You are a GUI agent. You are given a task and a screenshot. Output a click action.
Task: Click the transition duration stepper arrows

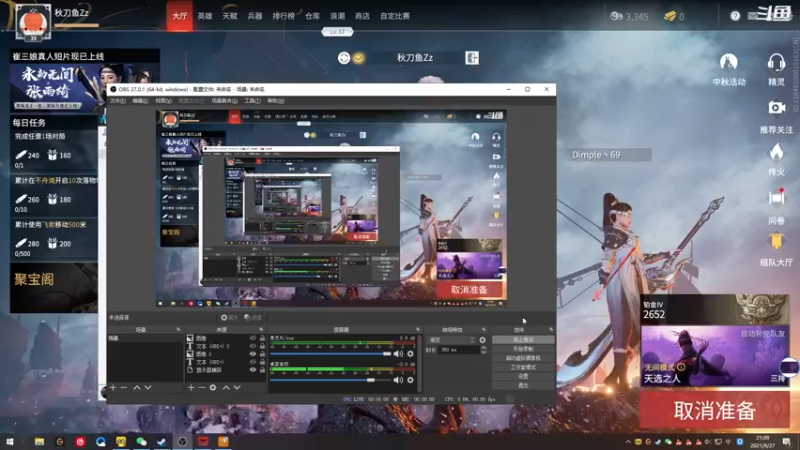[484, 350]
